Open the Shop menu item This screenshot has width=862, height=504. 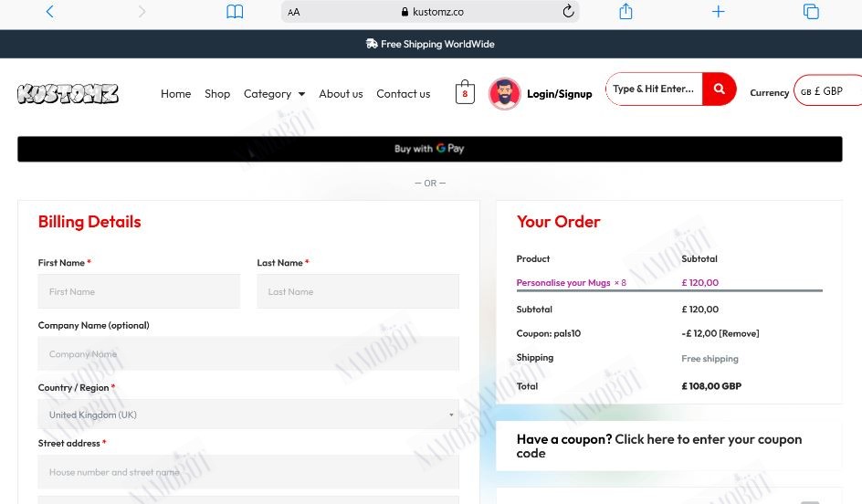click(217, 94)
